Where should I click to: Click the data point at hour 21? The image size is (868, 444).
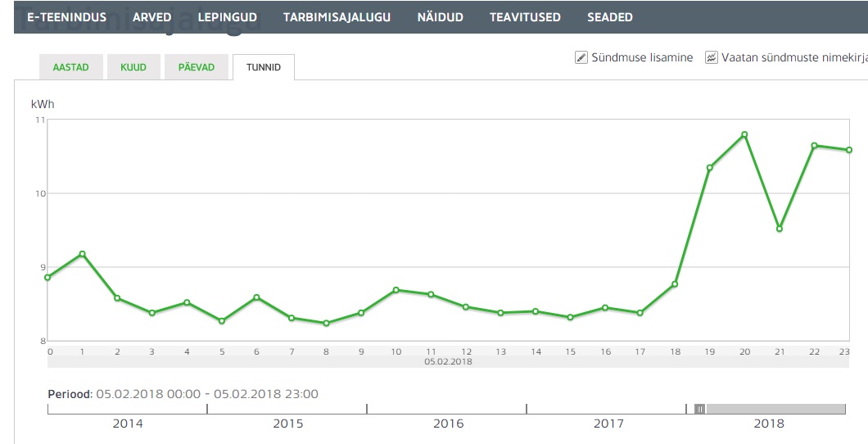(780, 229)
